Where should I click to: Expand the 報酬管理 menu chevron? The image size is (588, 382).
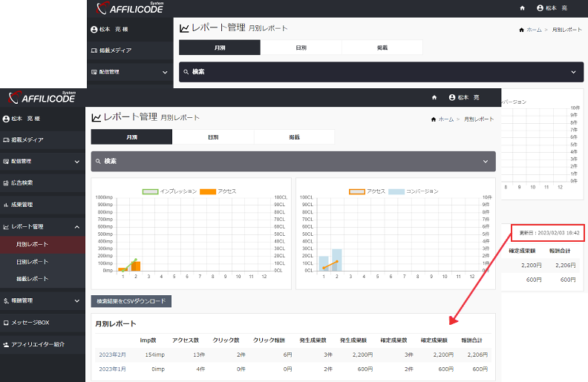tap(77, 300)
